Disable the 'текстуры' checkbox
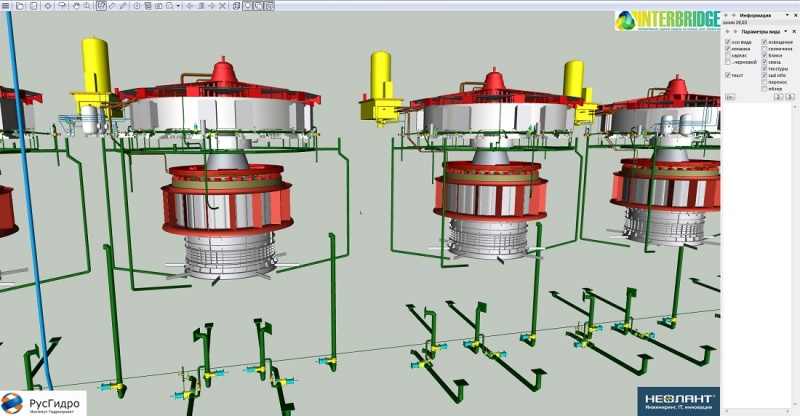Screen dimensions: 800x416 click(765, 68)
